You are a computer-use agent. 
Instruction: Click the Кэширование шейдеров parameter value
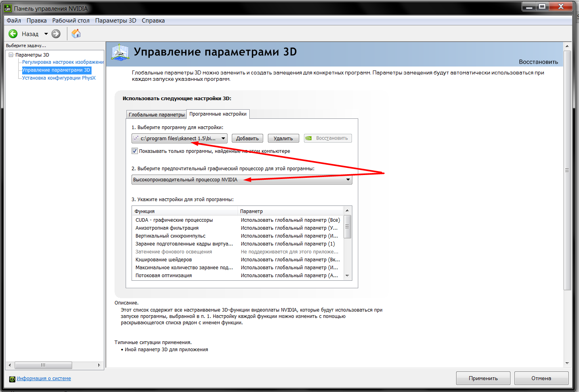point(290,260)
